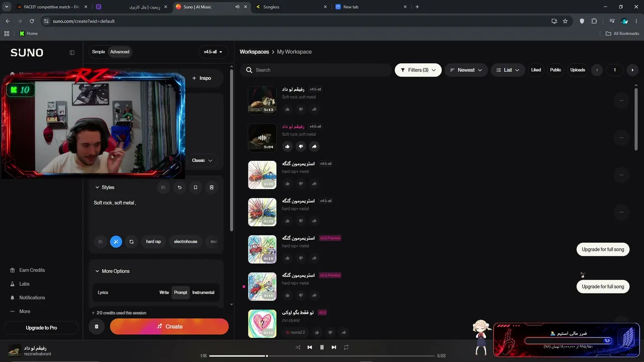Go to the next page of songs
Screen dimensions: 644x362
[x=632, y=70]
